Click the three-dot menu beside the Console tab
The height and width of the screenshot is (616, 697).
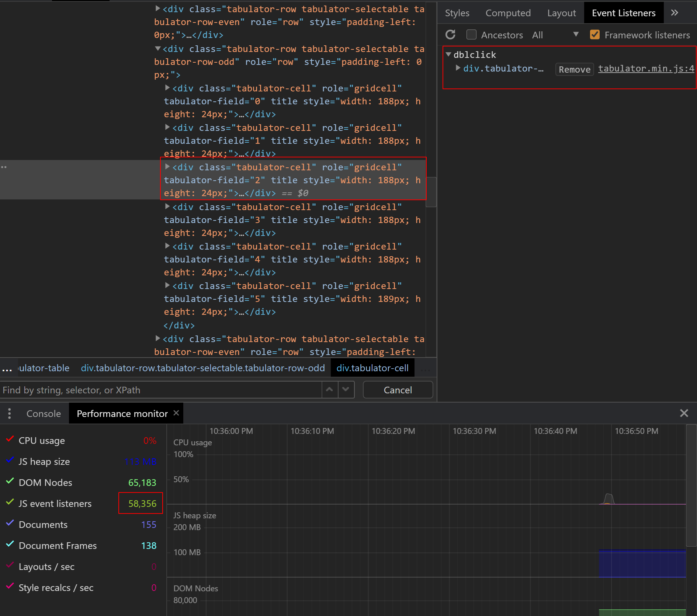tap(9, 413)
